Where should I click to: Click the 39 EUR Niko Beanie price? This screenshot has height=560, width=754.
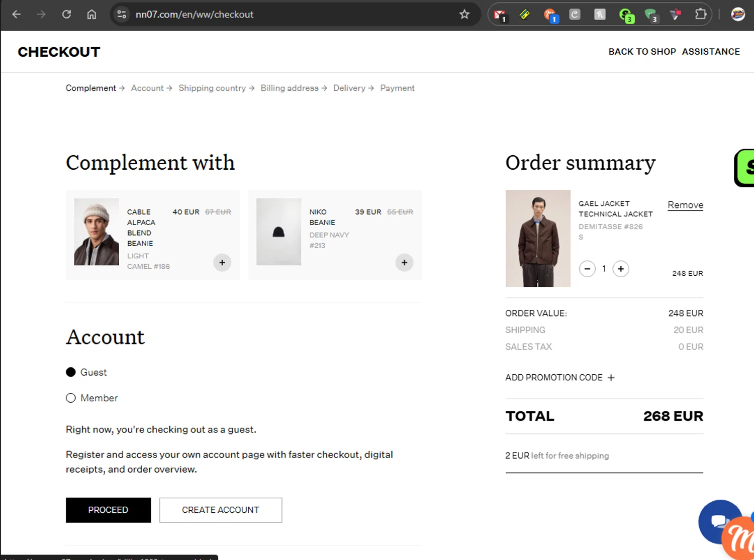(368, 212)
